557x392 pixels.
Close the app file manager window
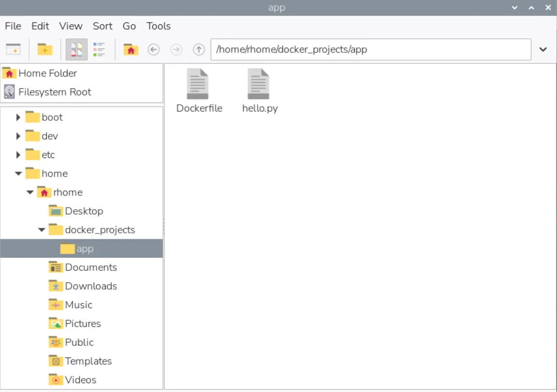548,8
